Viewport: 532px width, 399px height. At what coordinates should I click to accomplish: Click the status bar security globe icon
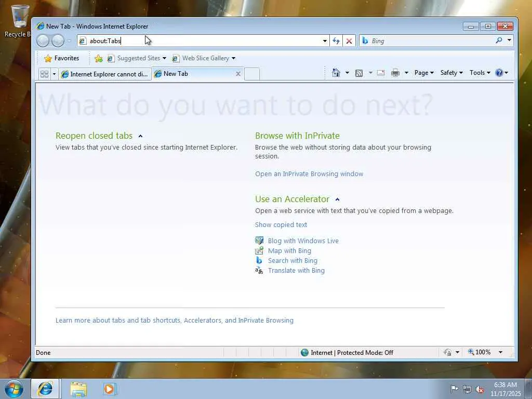pyautogui.click(x=304, y=353)
